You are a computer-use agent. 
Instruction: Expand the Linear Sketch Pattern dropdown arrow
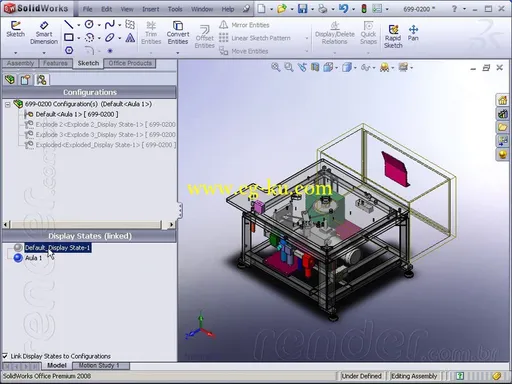(307, 38)
